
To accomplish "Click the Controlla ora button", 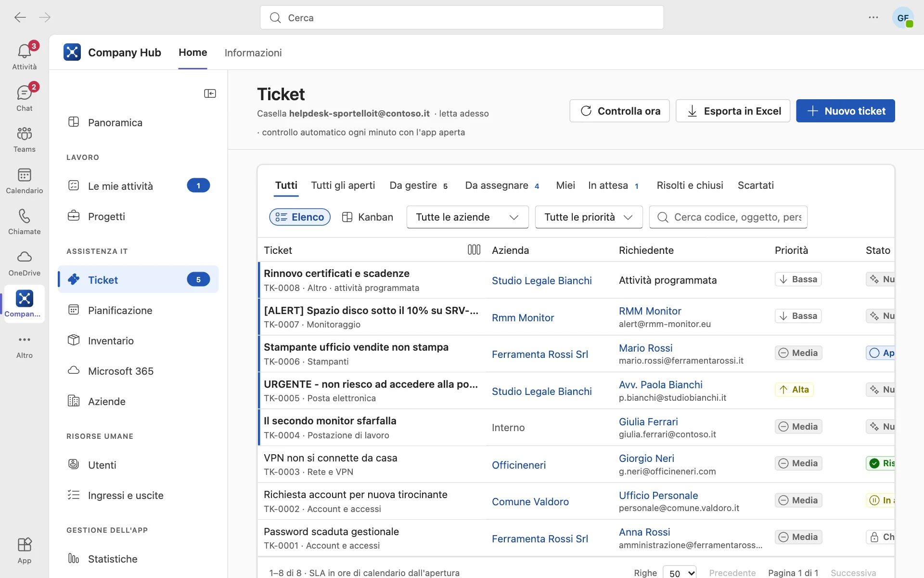I will (619, 111).
